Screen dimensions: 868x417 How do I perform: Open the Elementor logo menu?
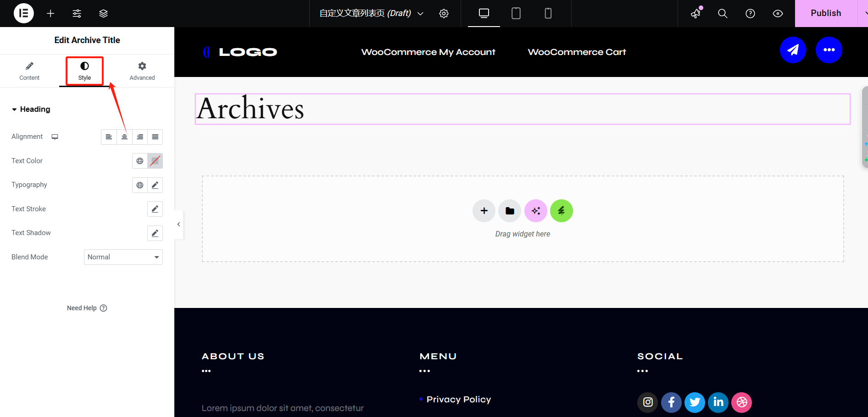[23, 13]
